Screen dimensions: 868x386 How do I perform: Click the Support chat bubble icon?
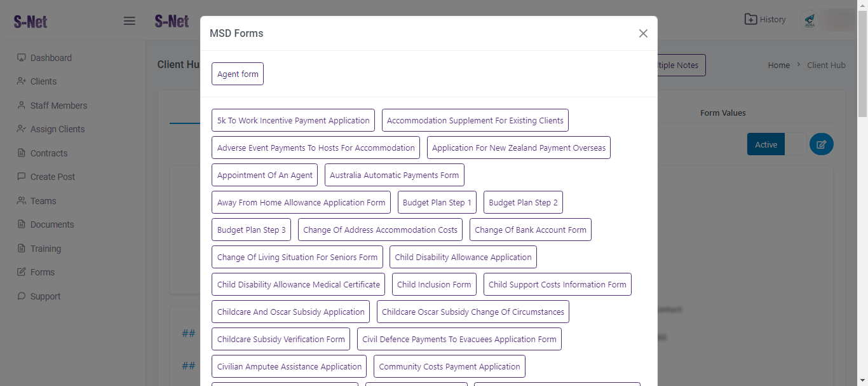pyautogui.click(x=22, y=296)
